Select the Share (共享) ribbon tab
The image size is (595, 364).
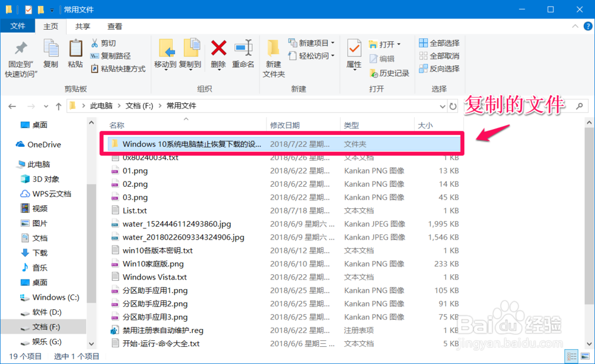tap(83, 26)
